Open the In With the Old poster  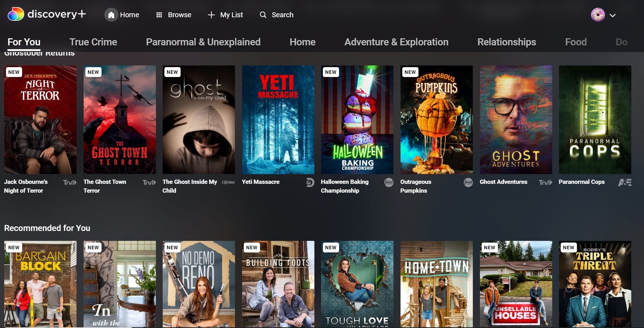(119, 284)
